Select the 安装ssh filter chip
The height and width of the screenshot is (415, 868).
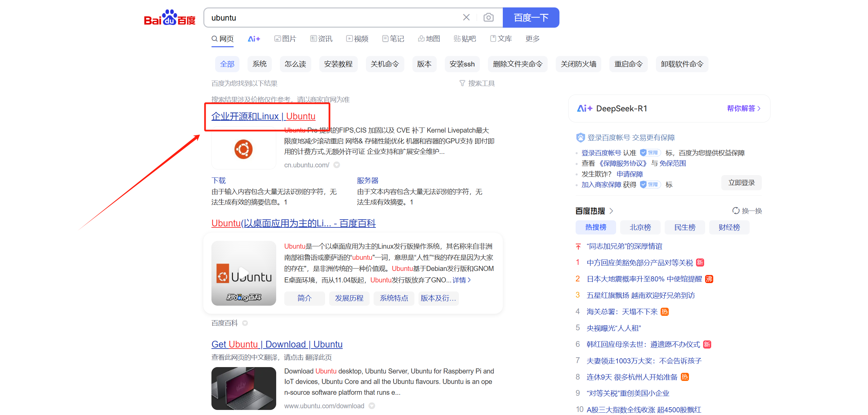coord(462,64)
